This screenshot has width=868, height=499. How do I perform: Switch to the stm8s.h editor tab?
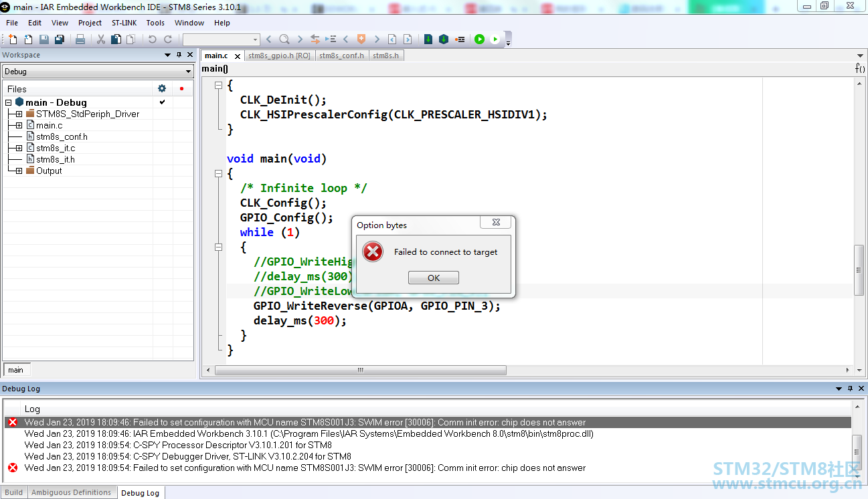tap(385, 56)
